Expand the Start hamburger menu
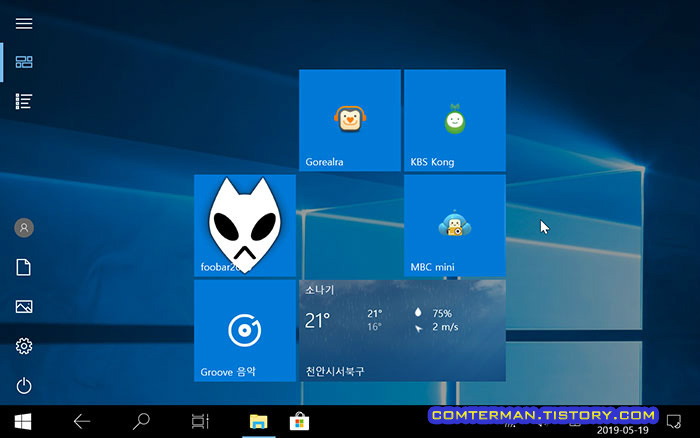The image size is (700, 438). [x=24, y=23]
